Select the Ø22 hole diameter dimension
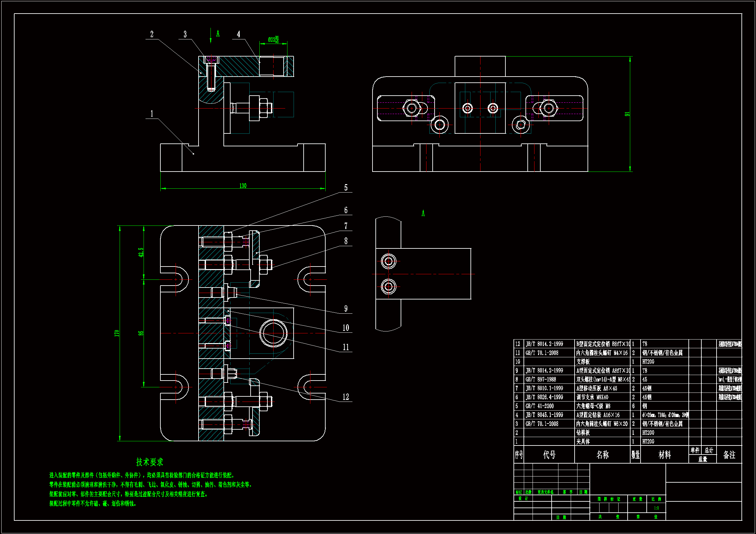Viewport: 756px width, 534px height. click(x=273, y=40)
